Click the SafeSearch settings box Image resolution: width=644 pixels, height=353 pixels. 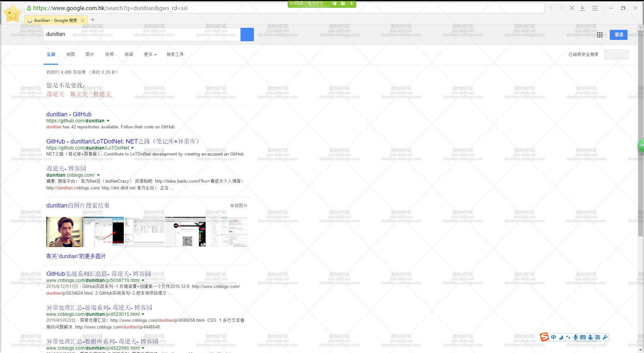616,54
